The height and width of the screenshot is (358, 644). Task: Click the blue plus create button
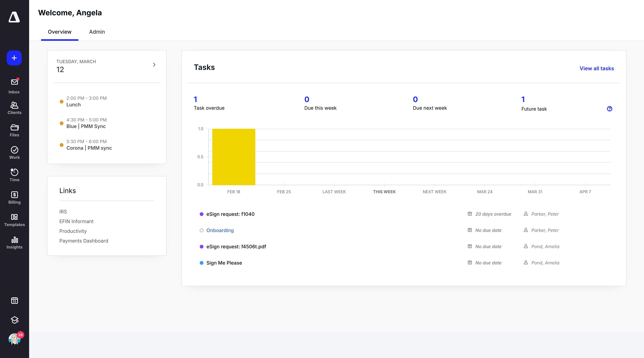tap(14, 58)
